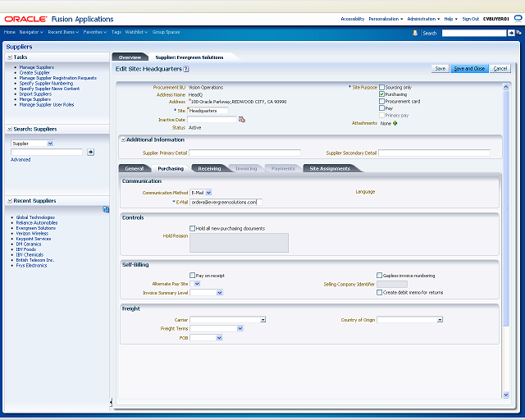Open the Administration menu
This screenshot has width=525, height=420.
tap(423, 19)
